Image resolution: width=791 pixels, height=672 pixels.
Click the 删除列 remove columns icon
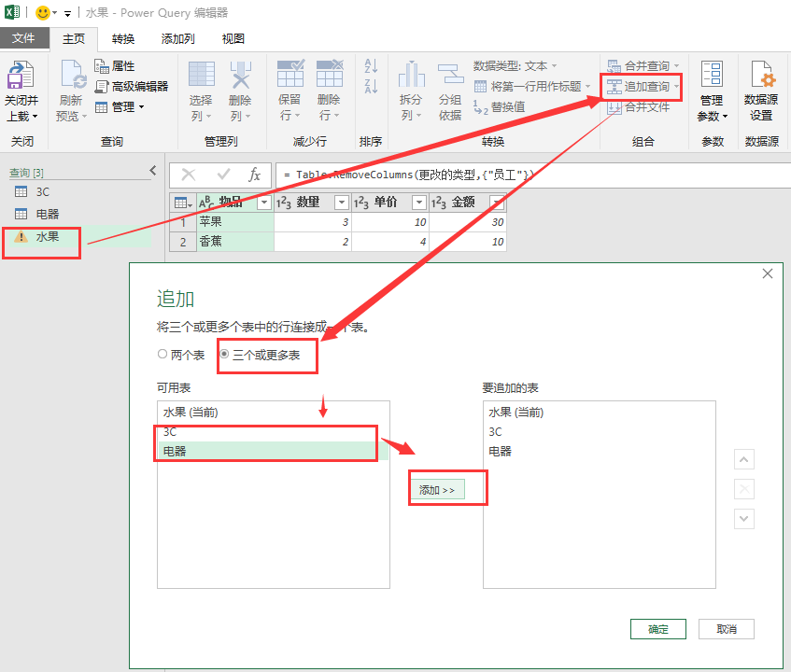pyautogui.click(x=240, y=75)
